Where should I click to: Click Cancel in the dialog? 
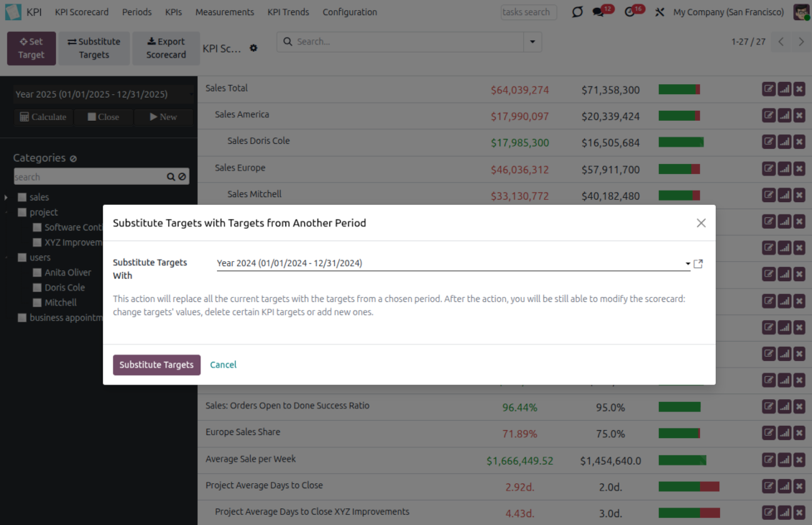click(x=223, y=365)
